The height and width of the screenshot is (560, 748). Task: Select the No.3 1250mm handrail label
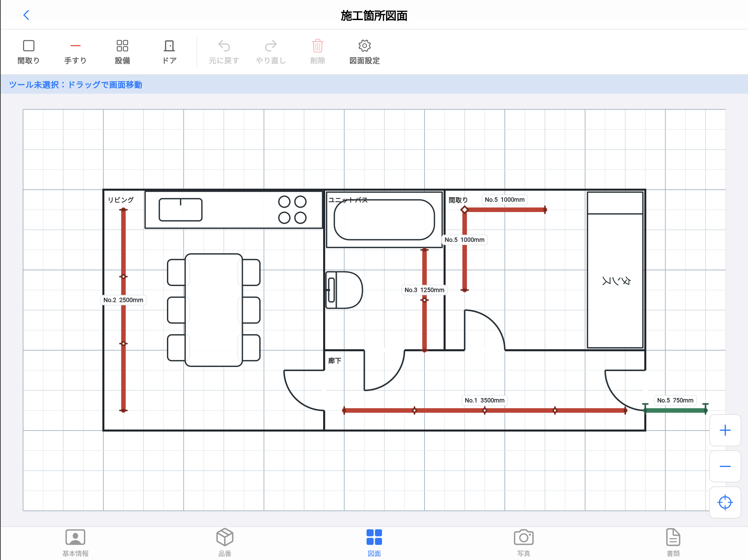(x=425, y=290)
